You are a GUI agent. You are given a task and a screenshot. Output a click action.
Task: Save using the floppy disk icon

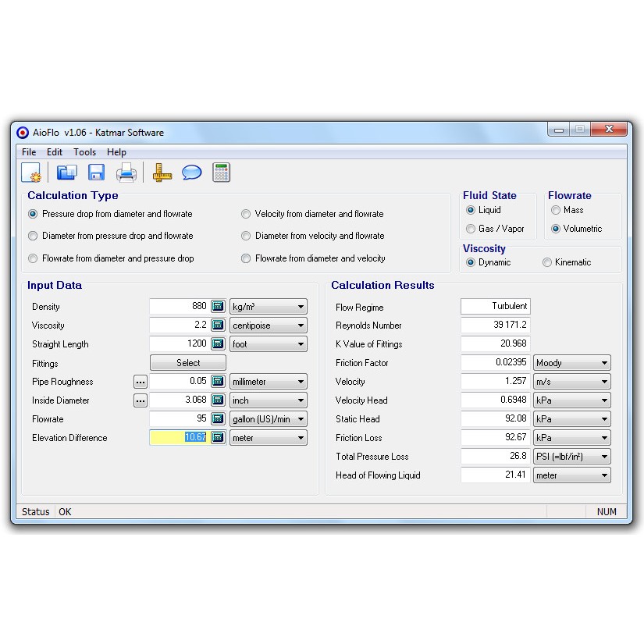click(96, 172)
